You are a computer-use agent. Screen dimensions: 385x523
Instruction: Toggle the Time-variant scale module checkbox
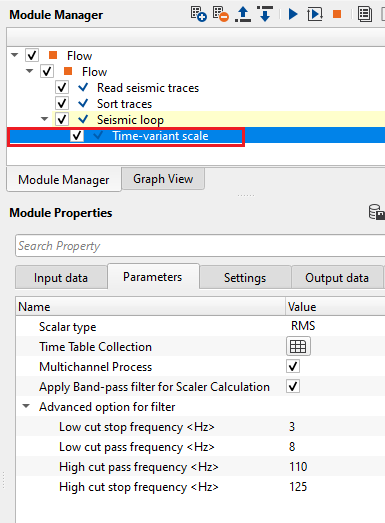pyautogui.click(x=77, y=135)
